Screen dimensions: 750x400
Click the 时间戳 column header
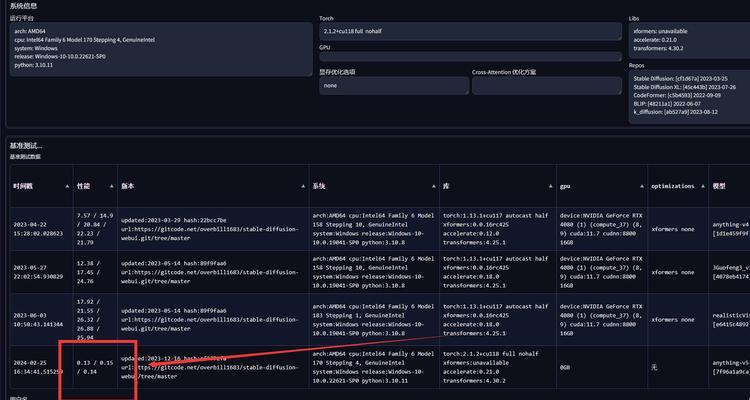[x=42, y=186]
